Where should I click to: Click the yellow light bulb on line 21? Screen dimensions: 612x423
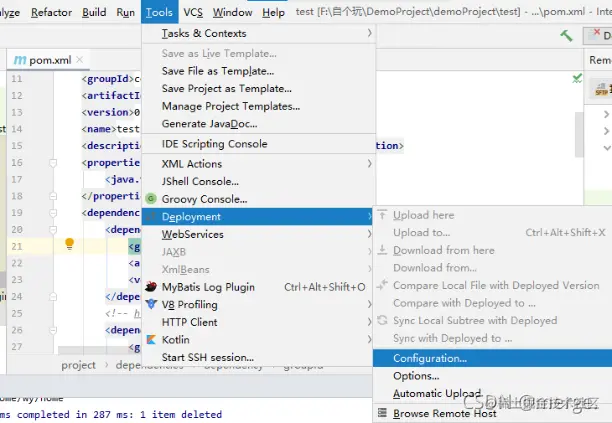(x=69, y=243)
